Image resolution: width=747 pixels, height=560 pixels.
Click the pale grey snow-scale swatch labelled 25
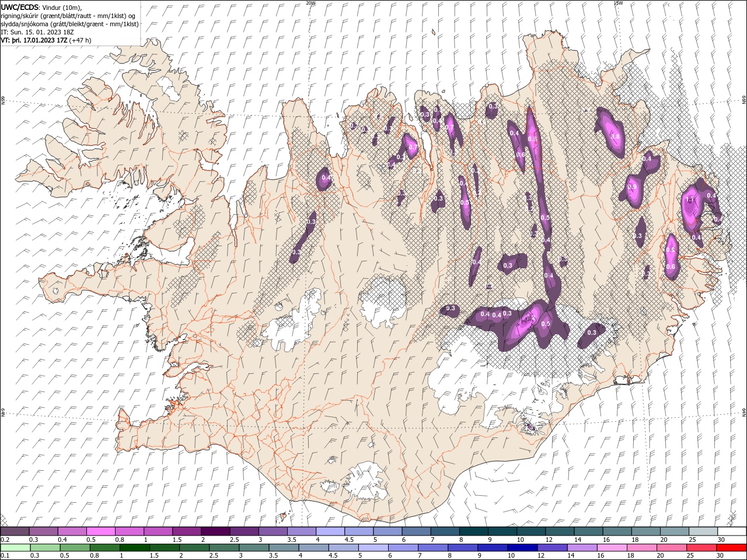tap(703, 531)
